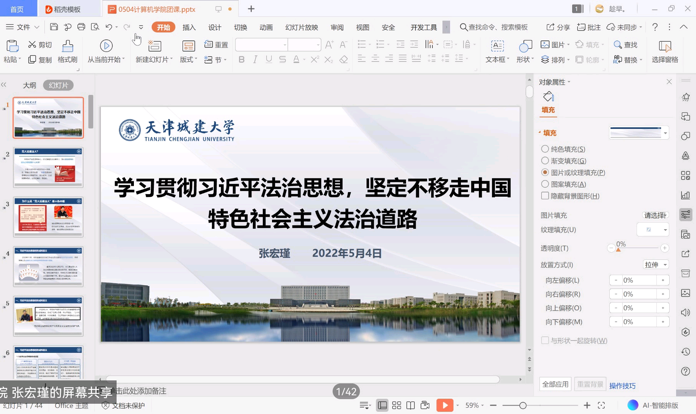Click the Apply to All button
This screenshot has width=696, height=414.
tap(555, 385)
